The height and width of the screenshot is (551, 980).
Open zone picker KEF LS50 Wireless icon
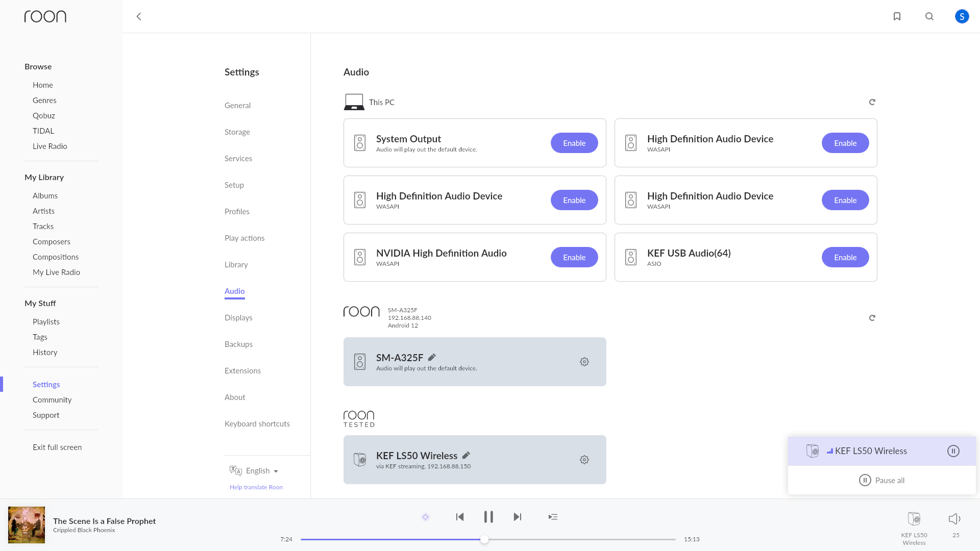[914, 519]
